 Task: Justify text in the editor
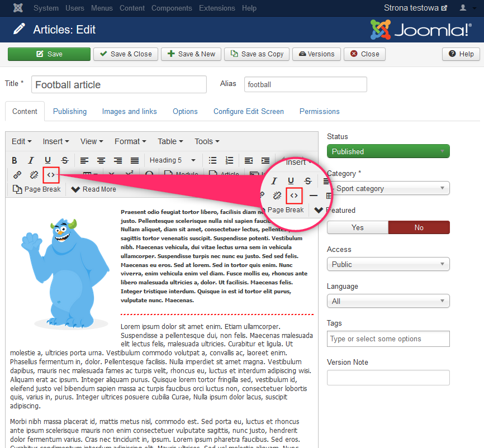(x=135, y=160)
